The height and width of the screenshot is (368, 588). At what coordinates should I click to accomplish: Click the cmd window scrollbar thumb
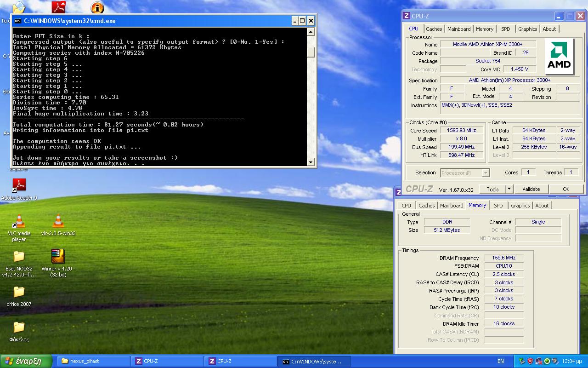[311, 52]
